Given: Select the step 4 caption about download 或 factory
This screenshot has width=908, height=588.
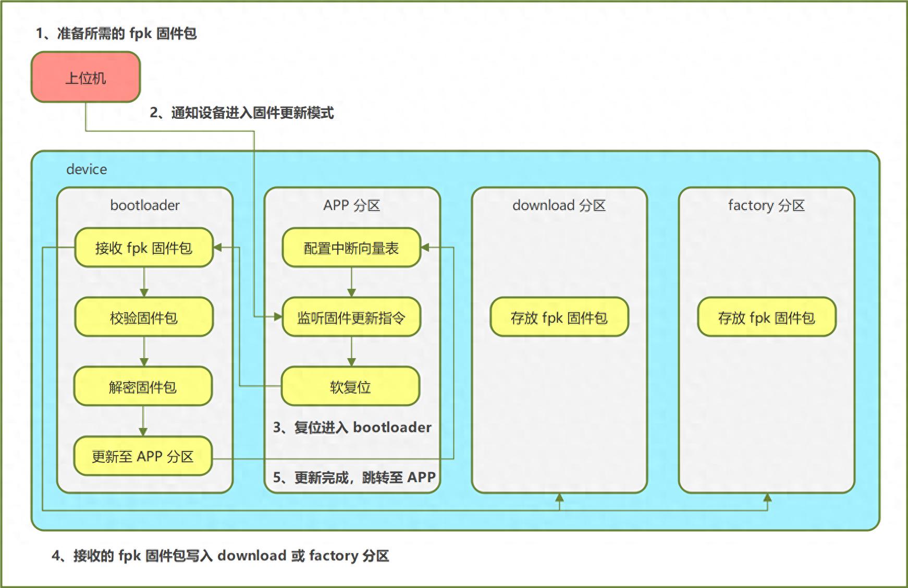Looking at the screenshot, I should pos(220,556).
